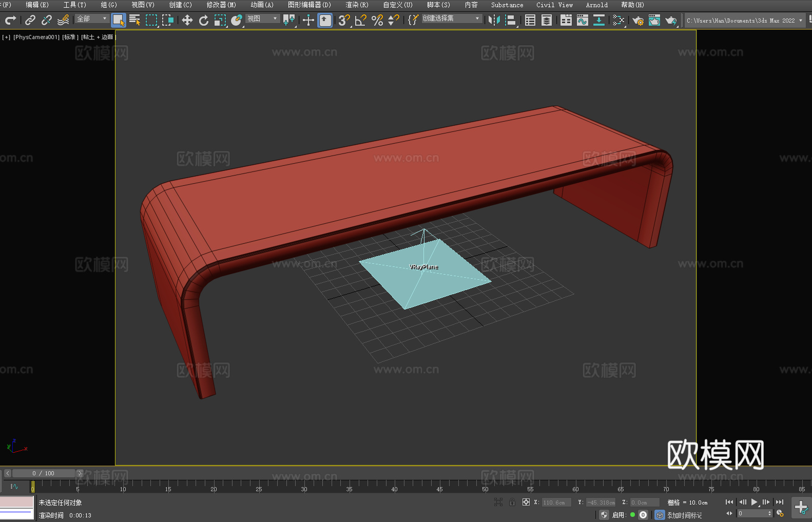The width and height of the screenshot is (812, 522).
Task: Click the Align tool icon
Action: pyautogui.click(x=511, y=20)
